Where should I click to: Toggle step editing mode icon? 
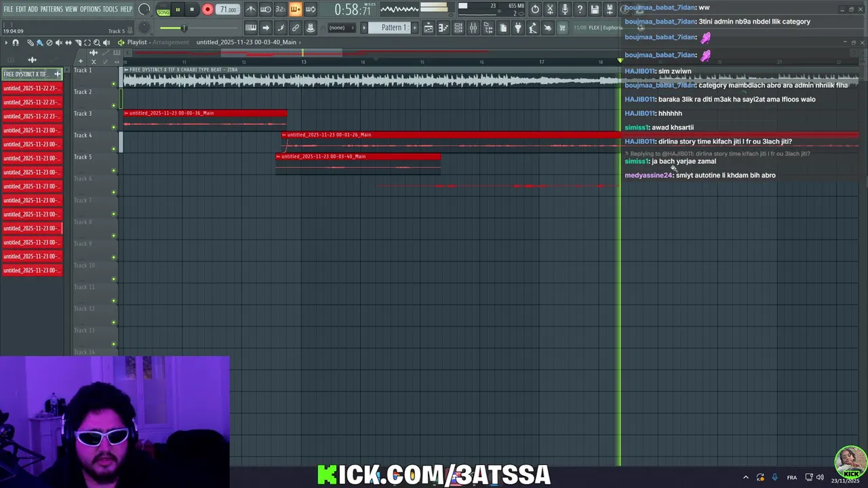pos(281,28)
